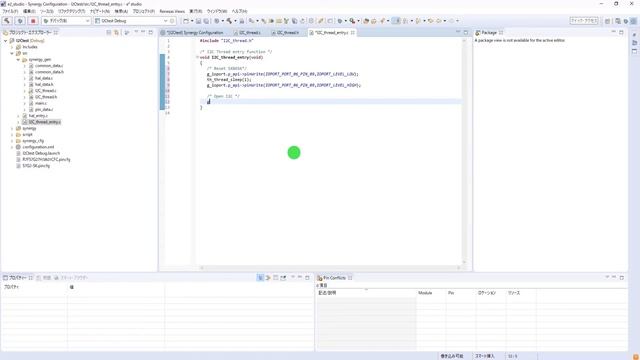Click Collapse All icon in Project Explorer

click(109, 32)
